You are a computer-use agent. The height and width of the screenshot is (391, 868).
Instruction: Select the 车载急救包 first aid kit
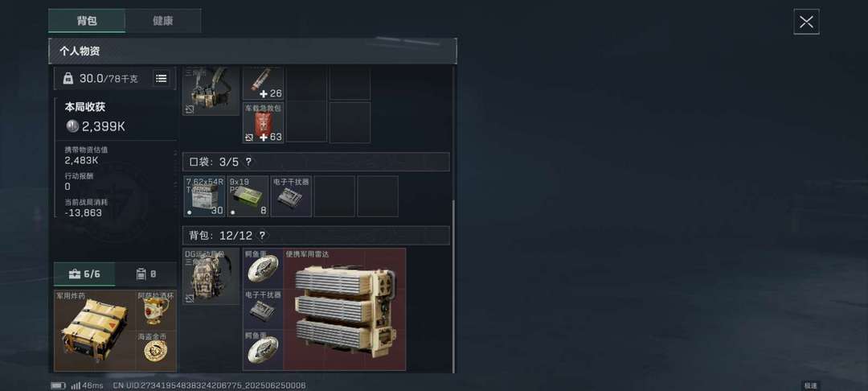pyautogui.click(x=264, y=122)
